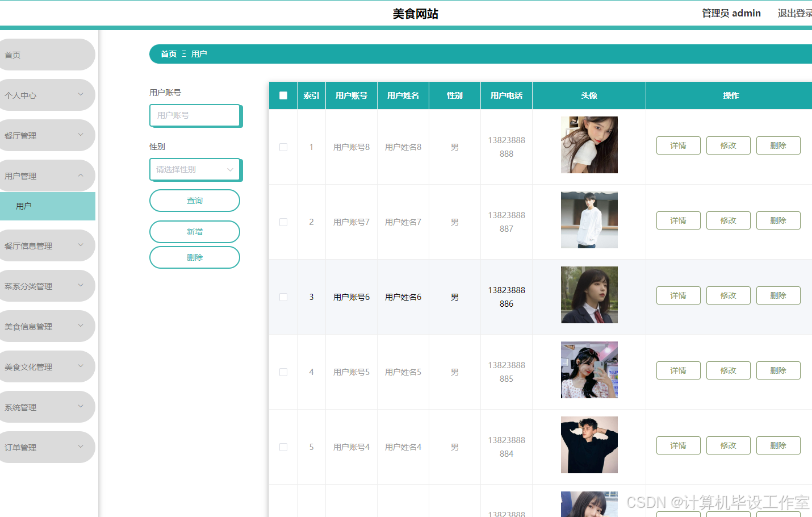Click 删除 for 用户账号5
Viewport: 812px width, 517px height.
(778, 370)
